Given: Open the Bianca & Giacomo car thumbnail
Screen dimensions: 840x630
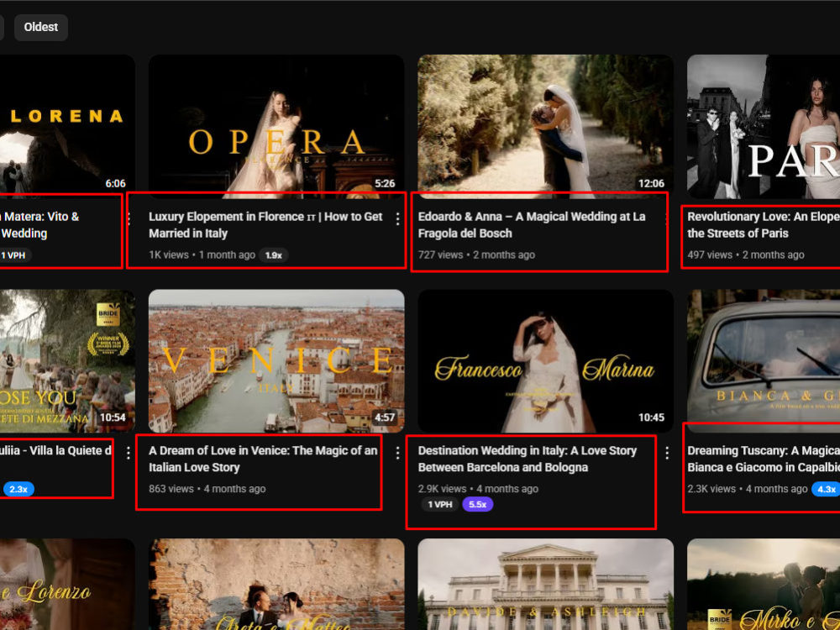Looking at the screenshot, I should point(764,361).
